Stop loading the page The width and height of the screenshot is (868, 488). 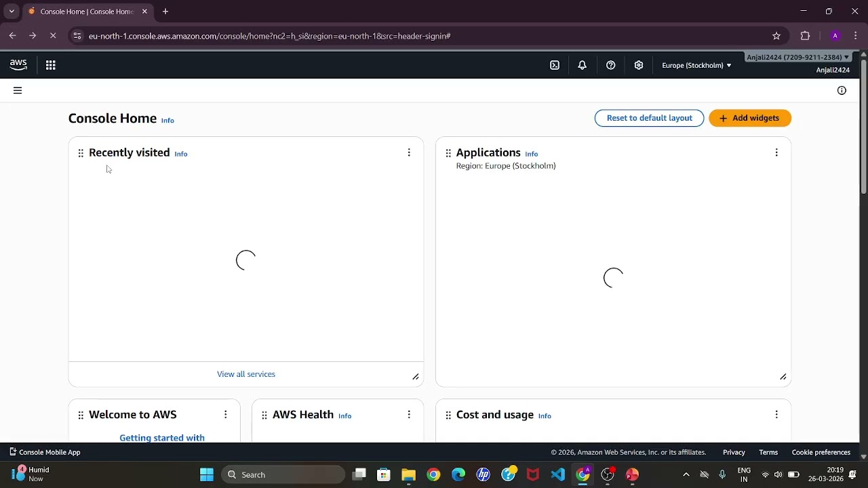53,36
